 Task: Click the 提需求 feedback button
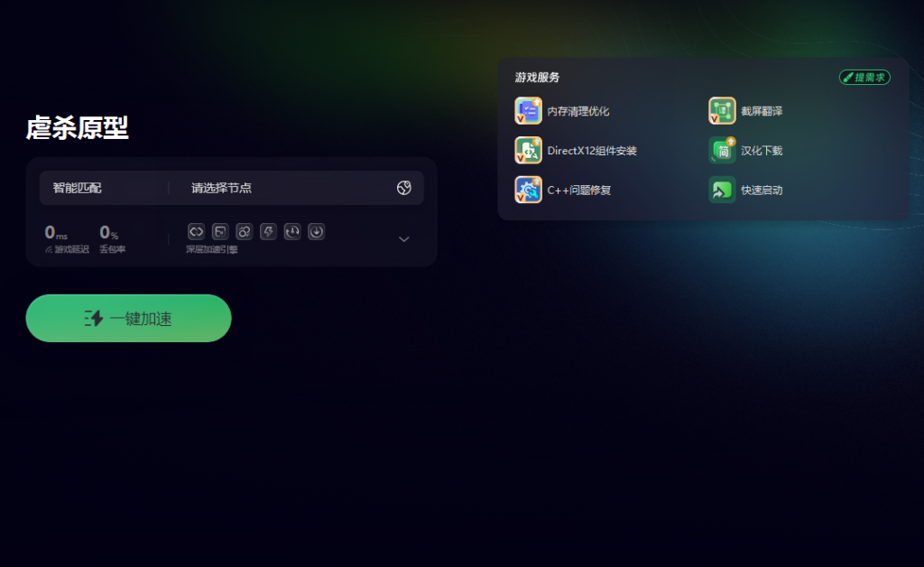pos(864,78)
